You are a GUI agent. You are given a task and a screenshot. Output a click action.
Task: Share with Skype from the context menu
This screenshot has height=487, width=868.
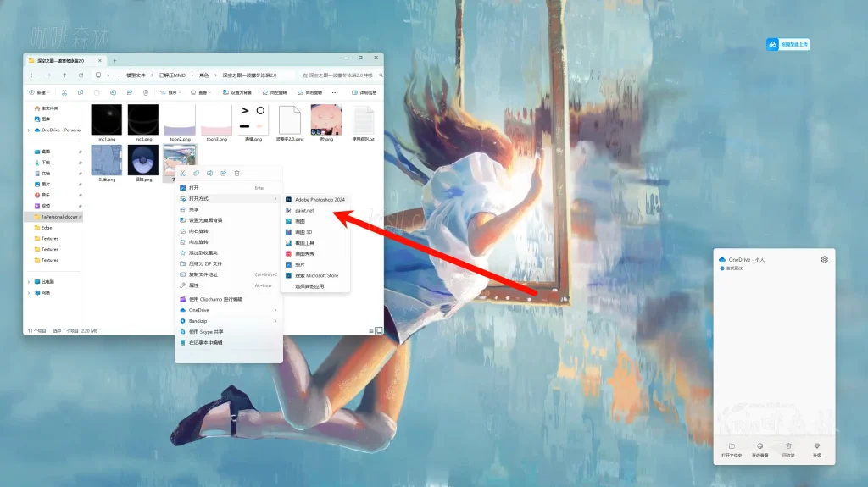coord(228,332)
